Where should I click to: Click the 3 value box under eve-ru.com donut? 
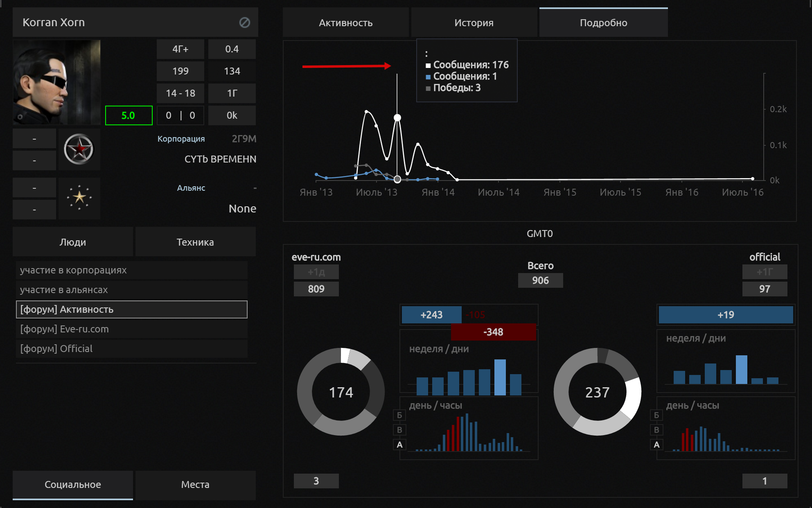[x=316, y=481]
